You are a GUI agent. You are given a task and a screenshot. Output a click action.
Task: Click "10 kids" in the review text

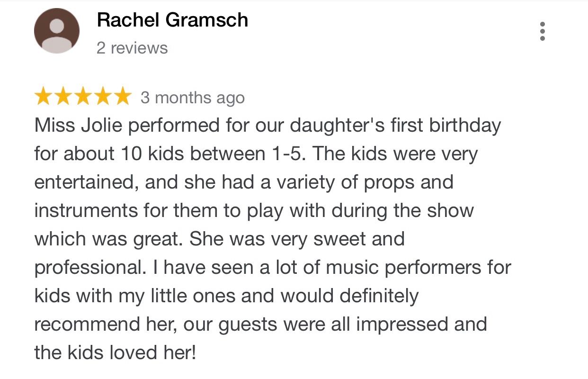point(154,154)
